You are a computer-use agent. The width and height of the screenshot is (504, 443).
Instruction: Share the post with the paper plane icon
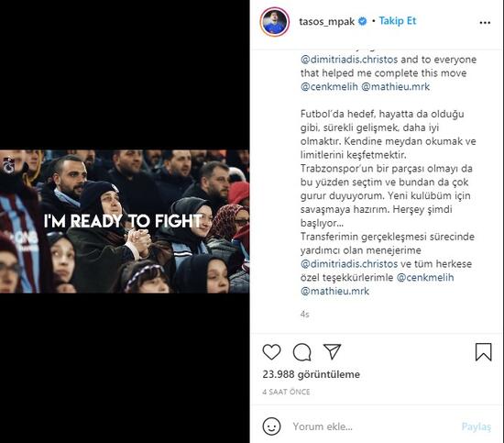pyautogui.click(x=332, y=351)
